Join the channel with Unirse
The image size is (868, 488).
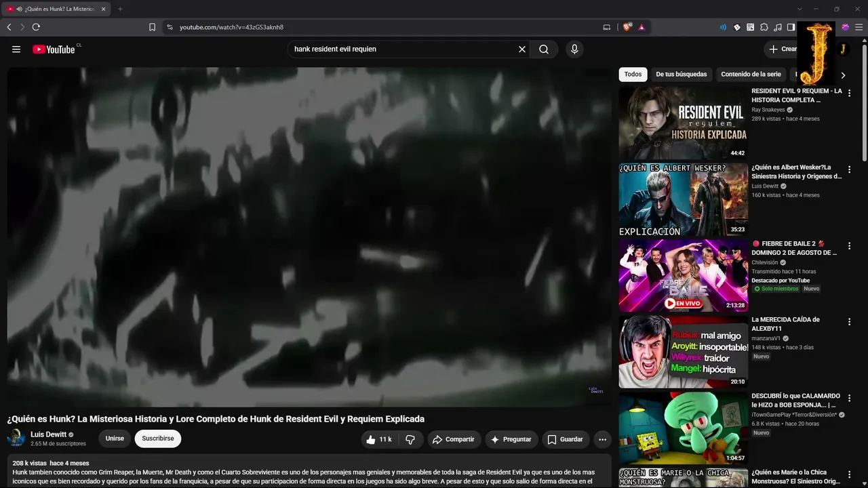point(115,439)
